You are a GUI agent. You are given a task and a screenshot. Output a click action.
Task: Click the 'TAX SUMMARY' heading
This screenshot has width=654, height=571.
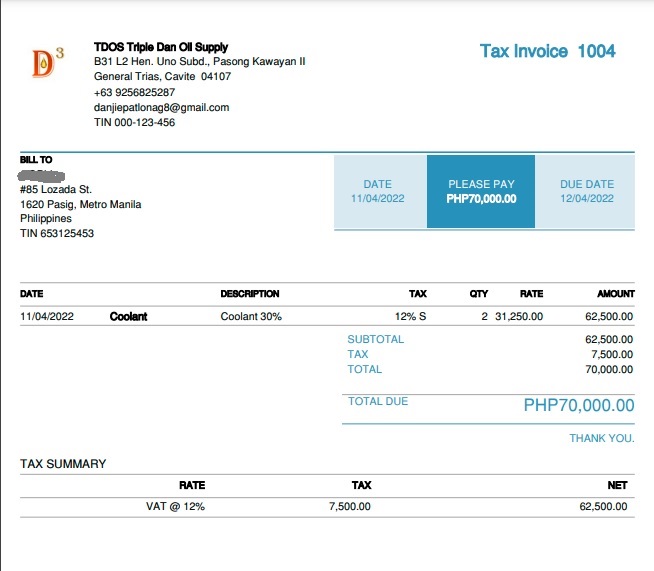click(63, 464)
